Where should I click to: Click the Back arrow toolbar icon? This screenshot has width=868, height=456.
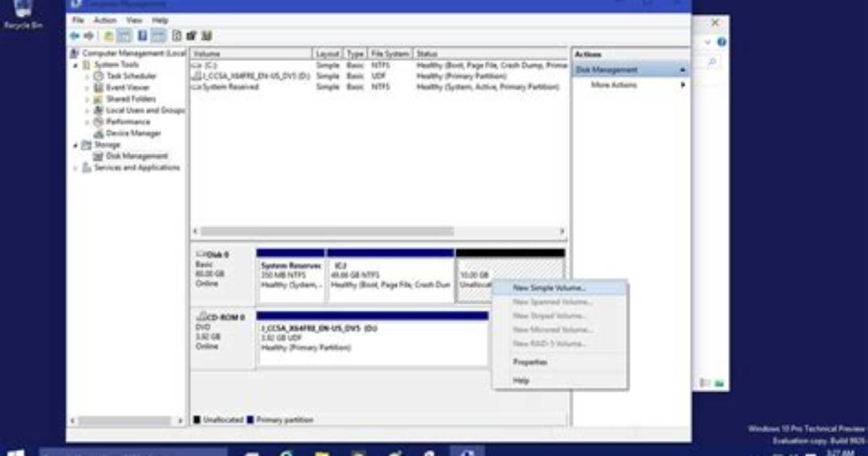(x=75, y=36)
